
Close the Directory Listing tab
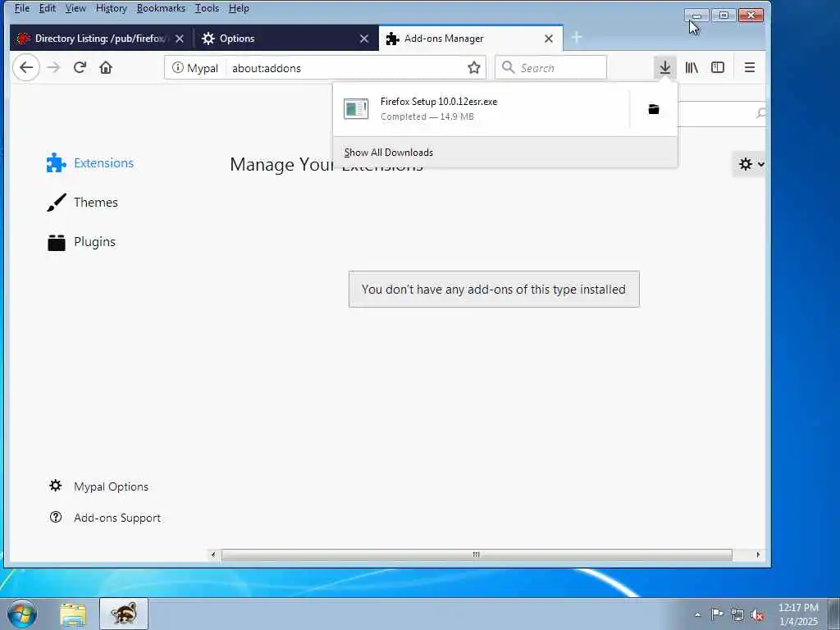180,39
